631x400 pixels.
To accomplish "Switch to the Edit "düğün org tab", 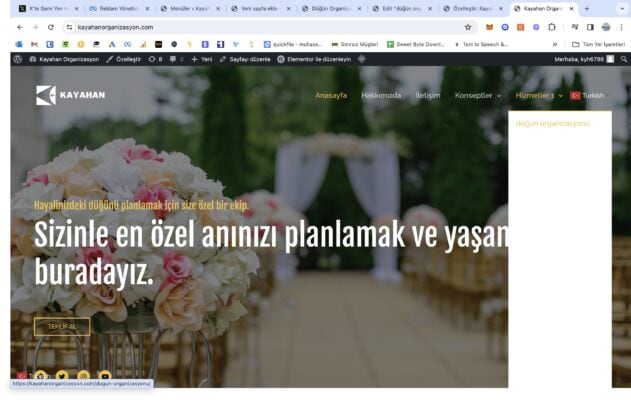I will pyautogui.click(x=401, y=8).
